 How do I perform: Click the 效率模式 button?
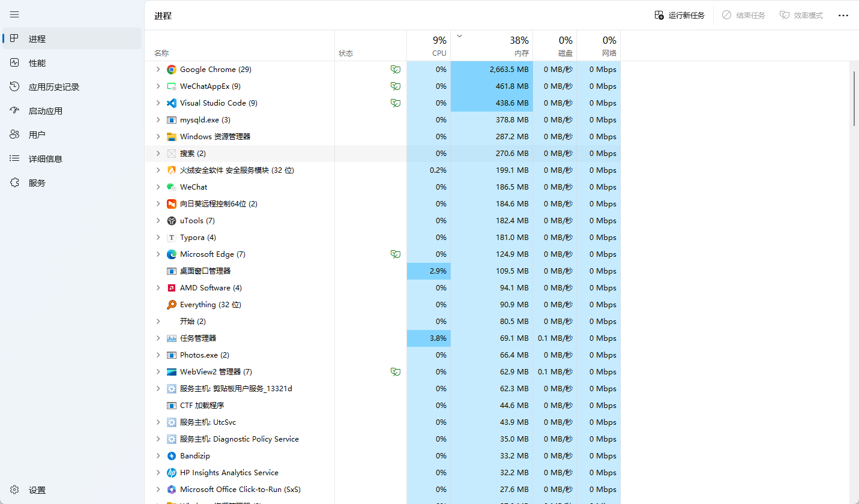coord(801,15)
